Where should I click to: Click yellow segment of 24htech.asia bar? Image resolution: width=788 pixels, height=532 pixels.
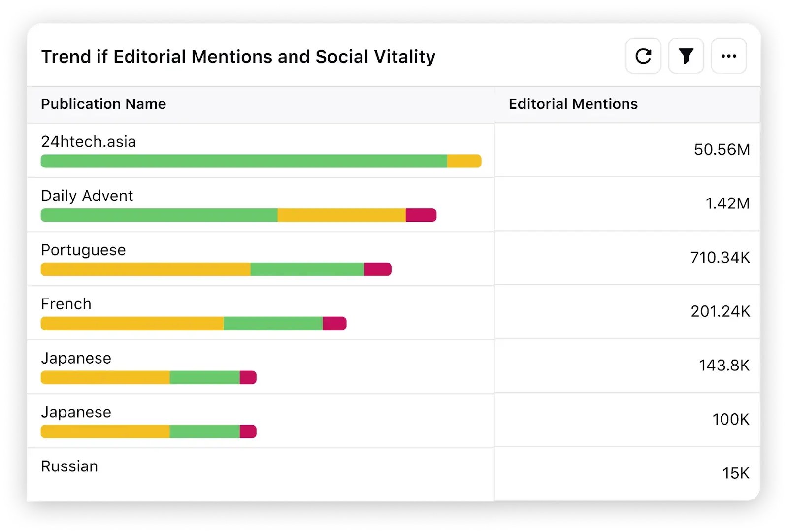pyautogui.click(x=464, y=161)
